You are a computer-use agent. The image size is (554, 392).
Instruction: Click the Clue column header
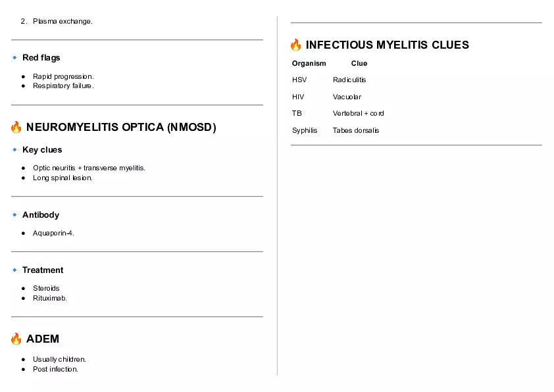359,64
